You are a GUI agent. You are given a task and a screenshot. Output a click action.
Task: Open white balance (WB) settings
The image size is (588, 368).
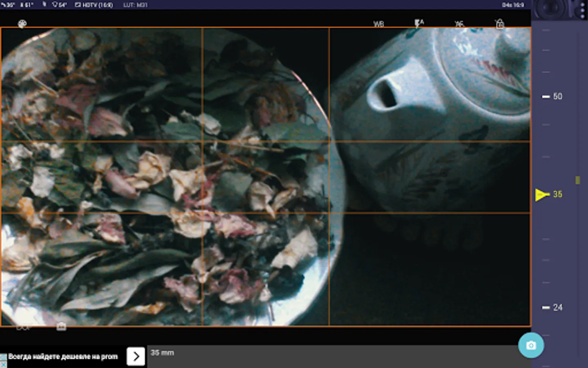point(379,24)
